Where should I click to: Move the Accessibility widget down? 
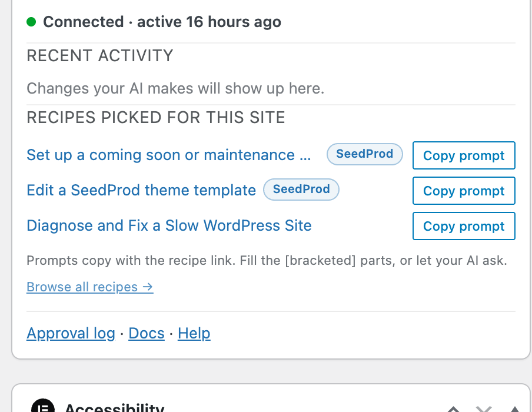pyautogui.click(x=484, y=408)
